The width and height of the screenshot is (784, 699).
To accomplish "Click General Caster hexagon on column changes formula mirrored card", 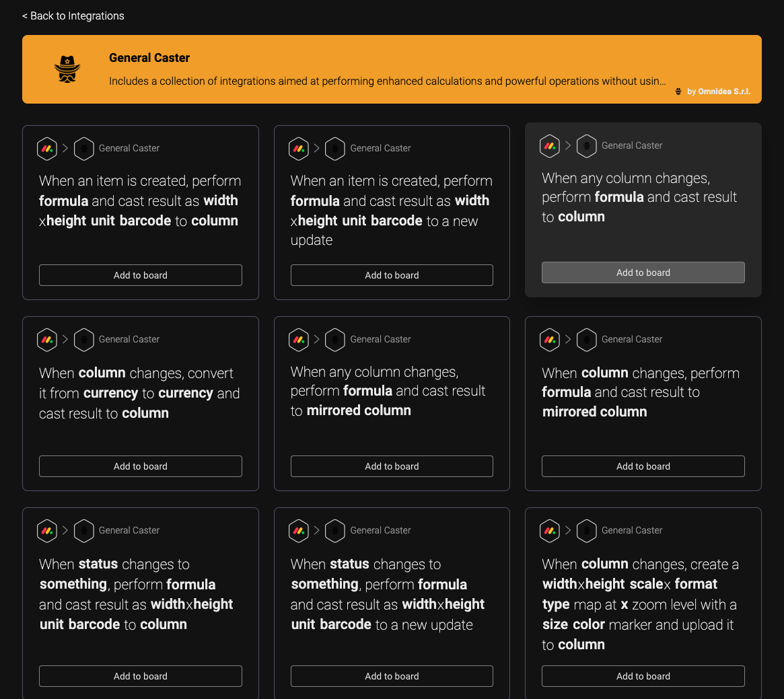I will pyautogui.click(x=587, y=340).
